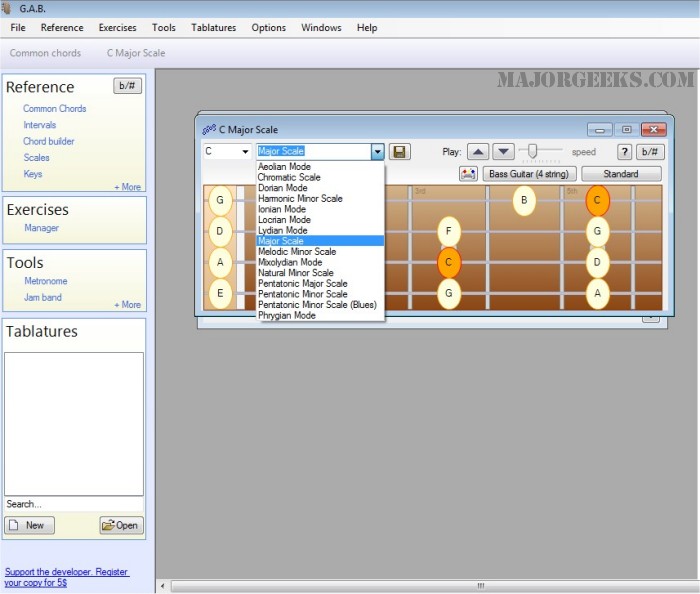Click the orange C note on fifth fret

[x=597, y=200]
